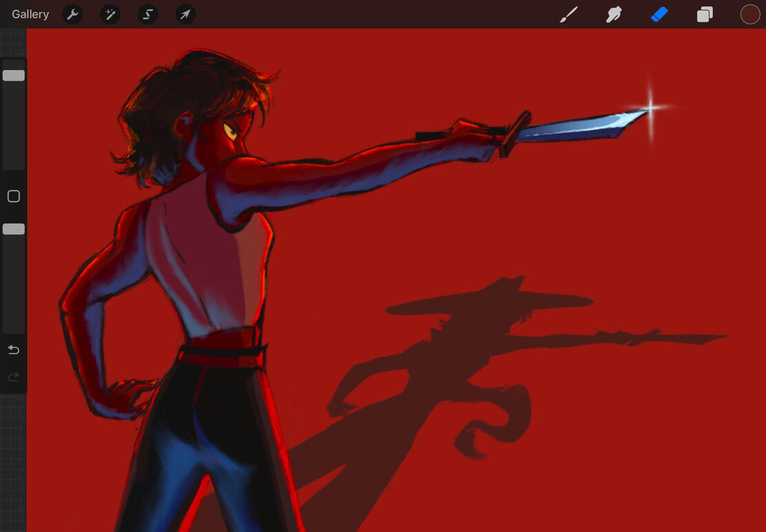Tap the character's yellow eye

230,131
